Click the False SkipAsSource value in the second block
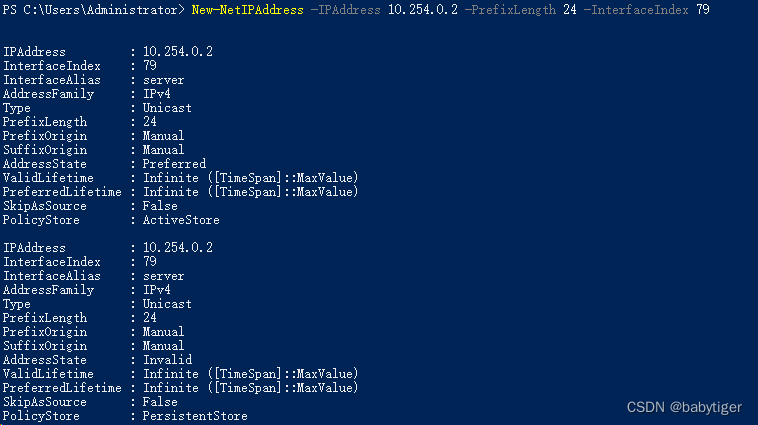Image resolution: width=758 pixels, height=425 pixels. click(x=160, y=401)
